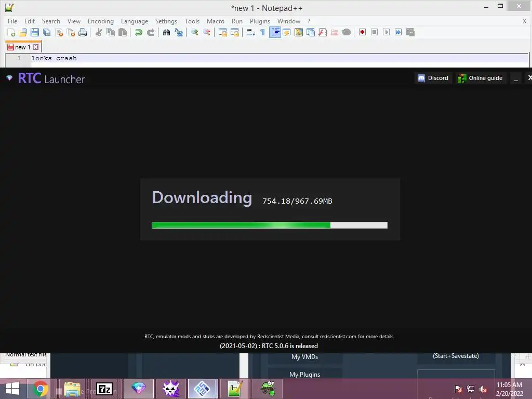Zoom in using magnifier plus icon

194,32
